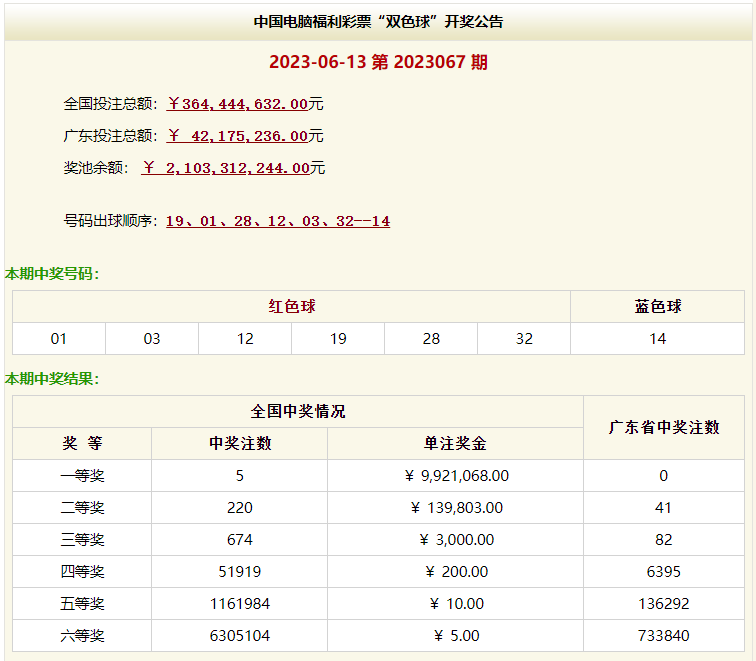
Task: Click the 双色球 开奖公告 title bar
Action: (378, 21)
